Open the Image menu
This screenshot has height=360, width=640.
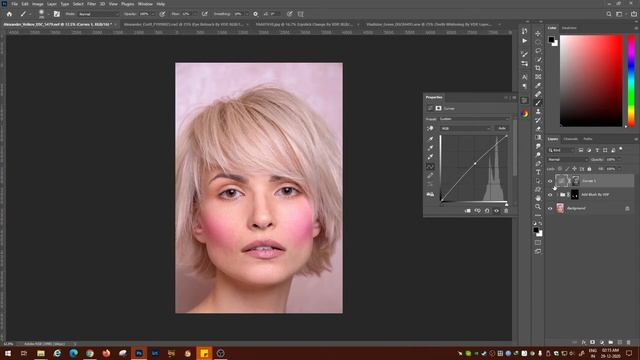tap(38, 4)
